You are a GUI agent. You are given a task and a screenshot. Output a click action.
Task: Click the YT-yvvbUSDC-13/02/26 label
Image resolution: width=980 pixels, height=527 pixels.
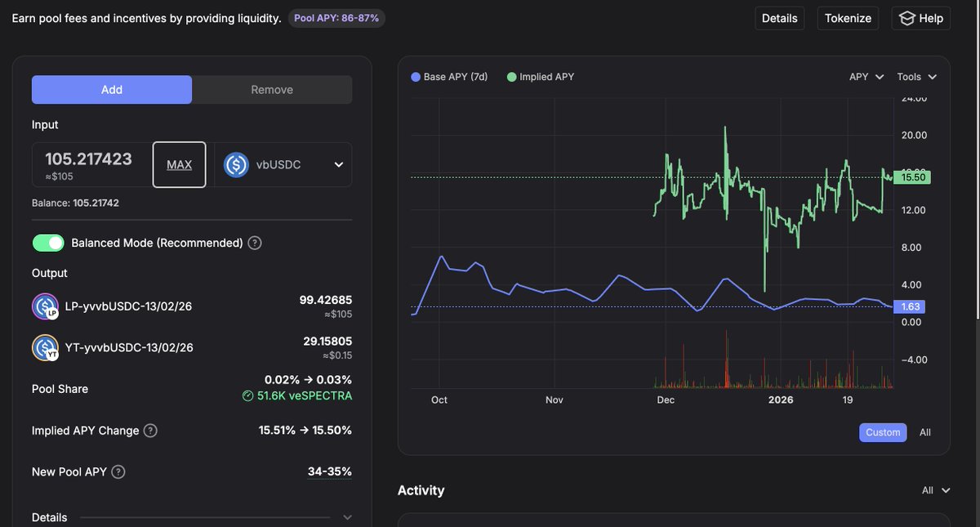pos(129,347)
